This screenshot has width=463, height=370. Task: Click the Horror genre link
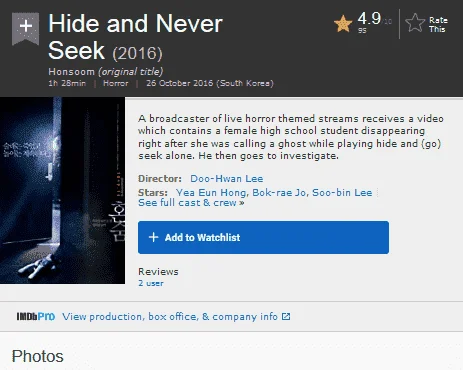[116, 83]
